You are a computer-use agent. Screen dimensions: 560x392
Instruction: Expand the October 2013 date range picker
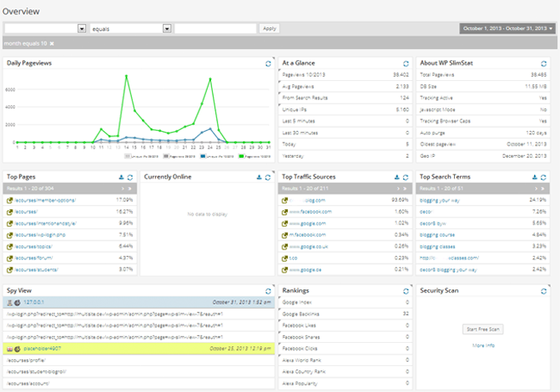click(x=507, y=28)
